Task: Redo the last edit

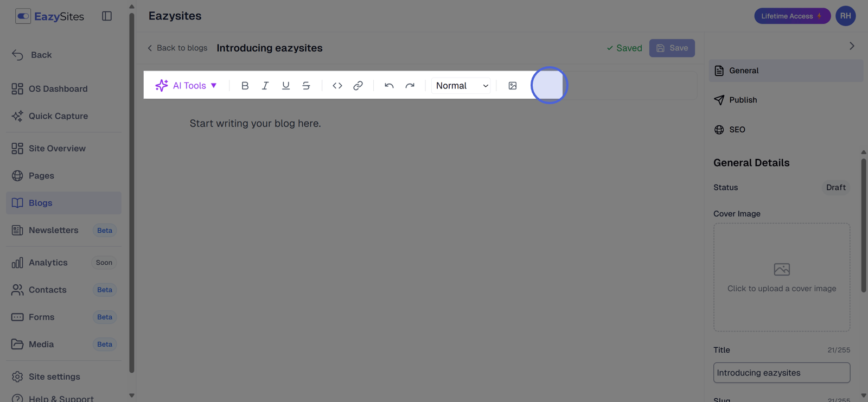Action: point(410,85)
